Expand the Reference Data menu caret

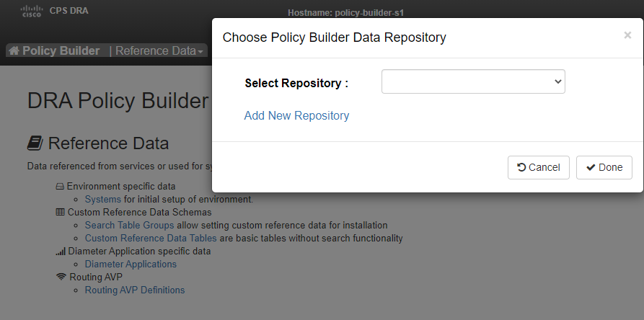coord(200,52)
